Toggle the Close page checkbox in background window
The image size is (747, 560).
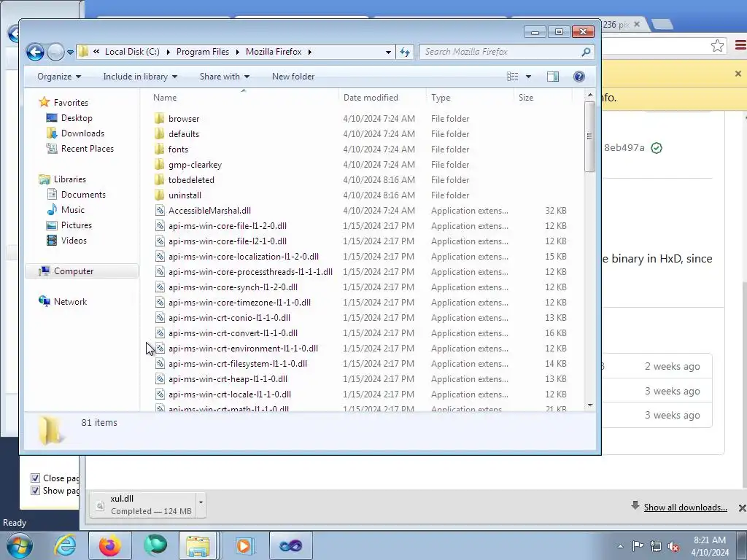(x=35, y=478)
